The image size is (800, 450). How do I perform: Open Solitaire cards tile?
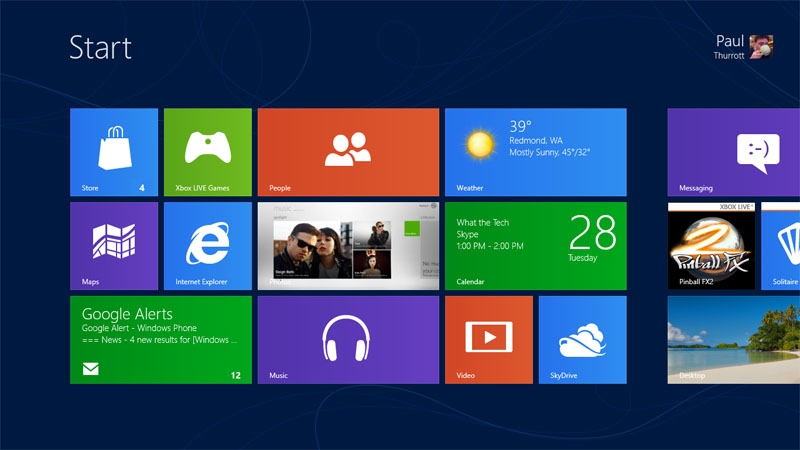[x=782, y=246]
